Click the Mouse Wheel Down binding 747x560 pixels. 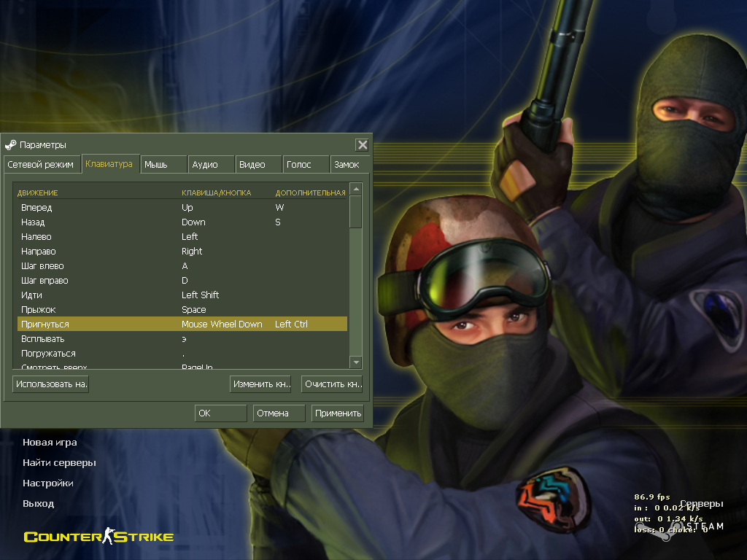coord(222,324)
